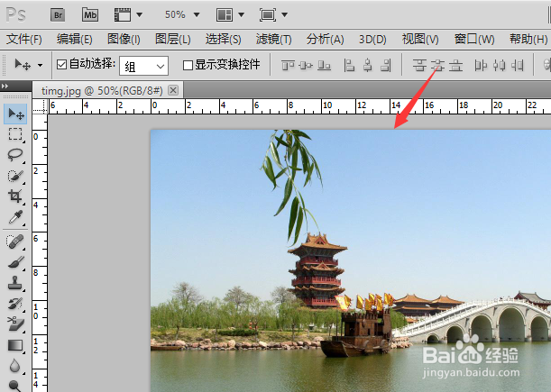Open the 编辑(E) menu
The height and width of the screenshot is (392, 551).
(x=75, y=39)
